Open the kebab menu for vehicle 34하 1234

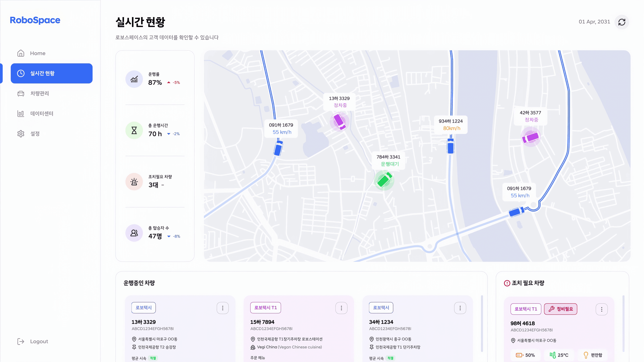click(x=460, y=308)
